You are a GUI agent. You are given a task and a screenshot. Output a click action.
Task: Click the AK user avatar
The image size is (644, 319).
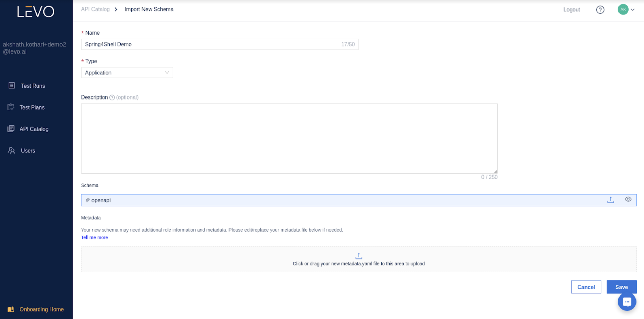(623, 10)
